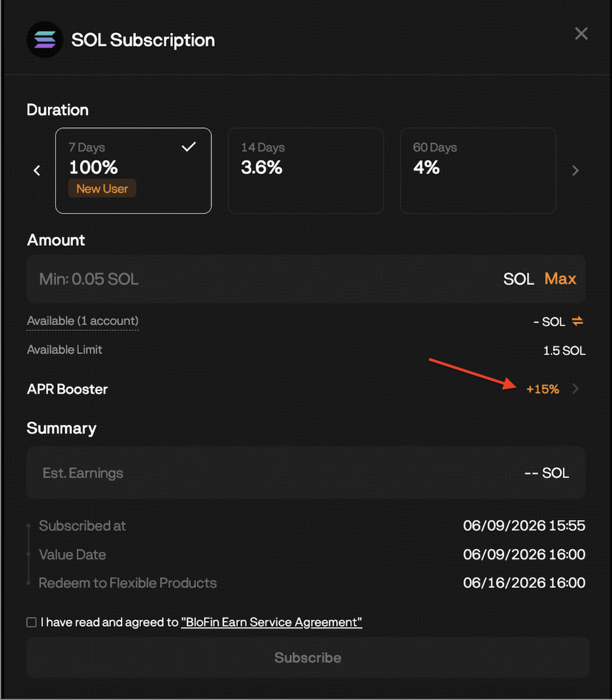Click the APR Booster label

pyautogui.click(x=68, y=389)
